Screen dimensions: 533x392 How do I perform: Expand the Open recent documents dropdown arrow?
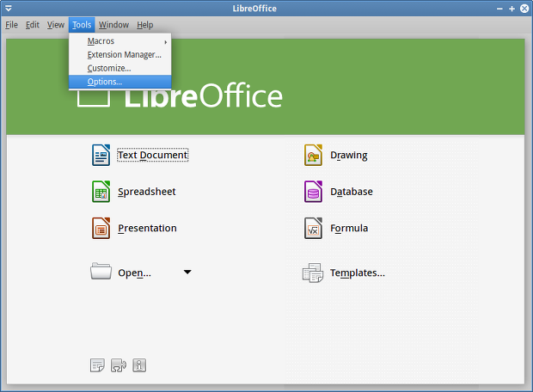(187, 272)
